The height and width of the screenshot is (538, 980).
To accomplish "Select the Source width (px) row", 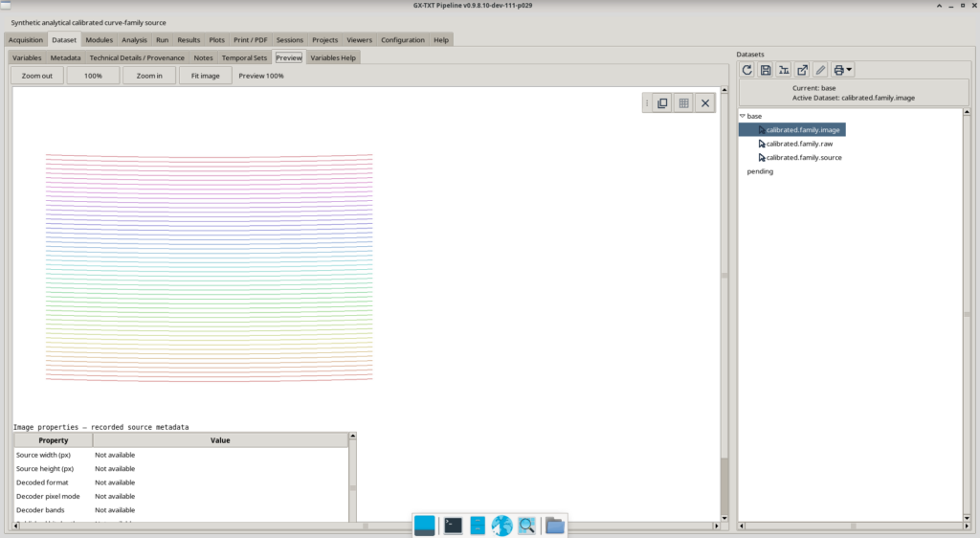I will click(181, 455).
